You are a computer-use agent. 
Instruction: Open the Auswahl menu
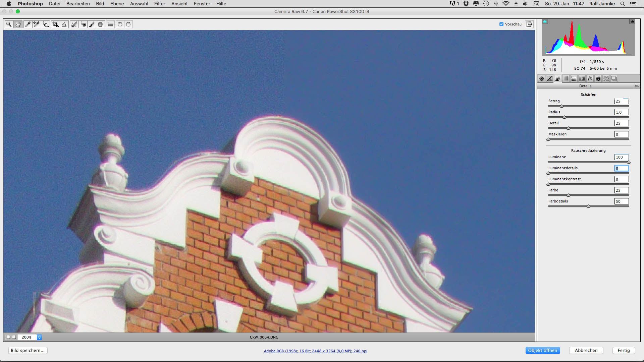pos(139,4)
